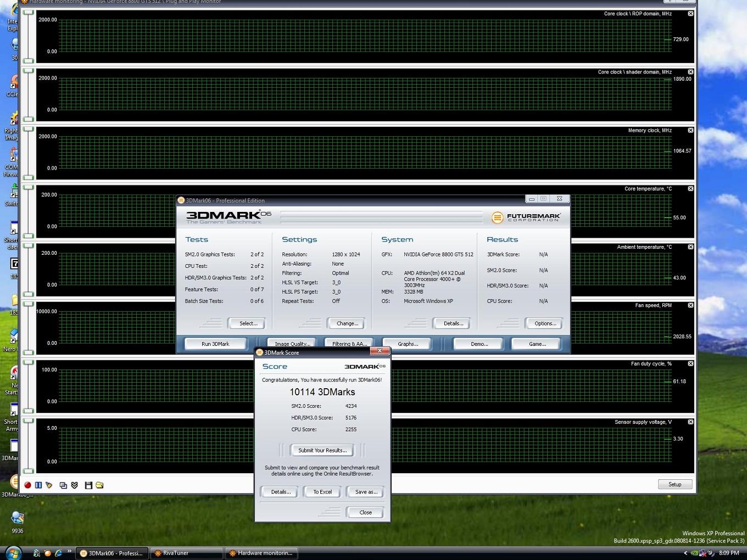Click SM2.0 Score value 4234
747x560 pixels.
pos(351,406)
